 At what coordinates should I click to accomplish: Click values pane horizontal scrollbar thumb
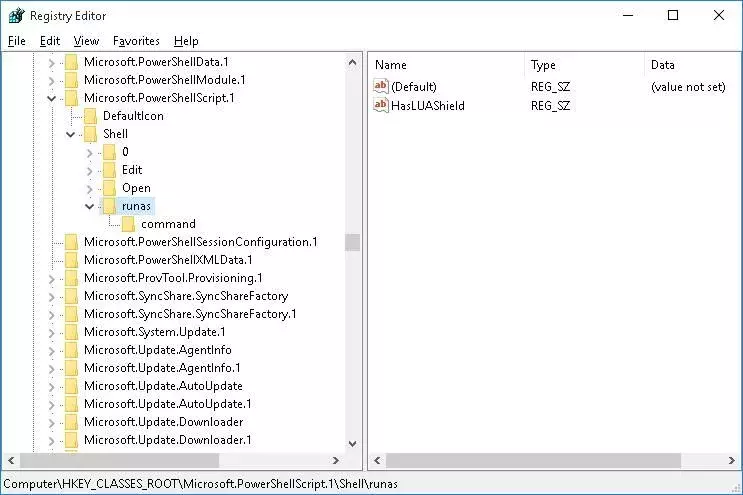coord(534,460)
